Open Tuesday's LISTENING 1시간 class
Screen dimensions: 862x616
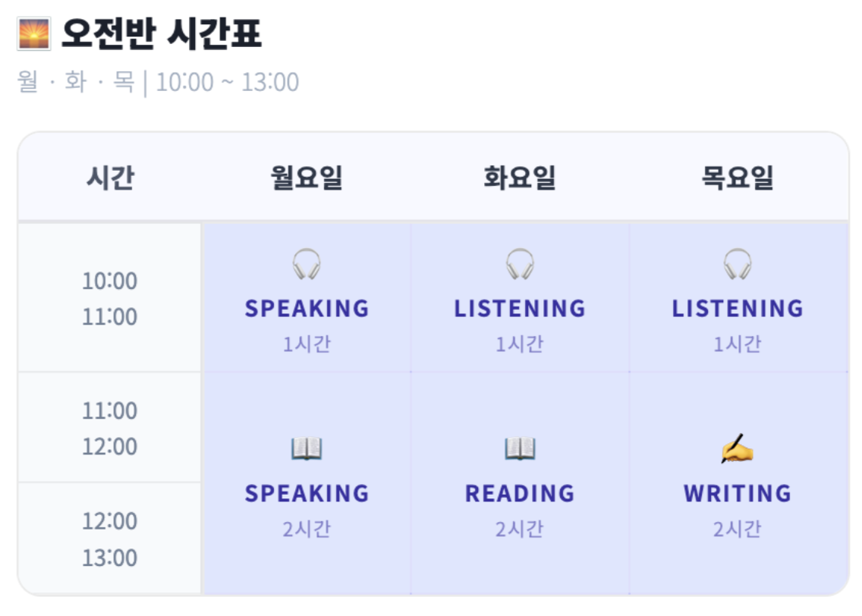click(520, 297)
